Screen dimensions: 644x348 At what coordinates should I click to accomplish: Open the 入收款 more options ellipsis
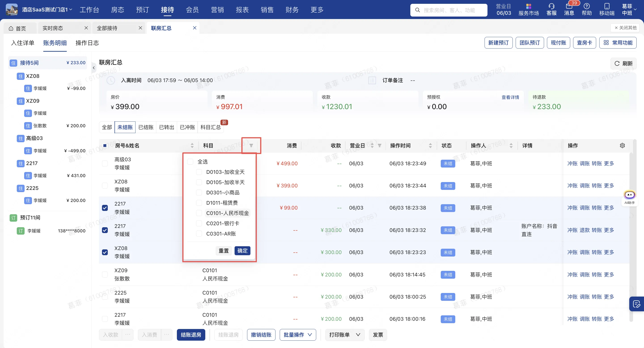tap(127, 335)
